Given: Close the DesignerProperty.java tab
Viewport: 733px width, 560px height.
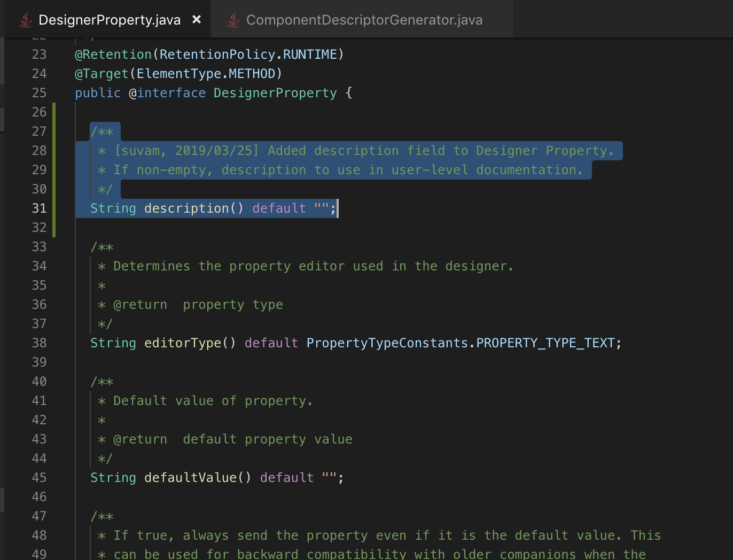Looking at the screenshot, I should coord(196,19).
